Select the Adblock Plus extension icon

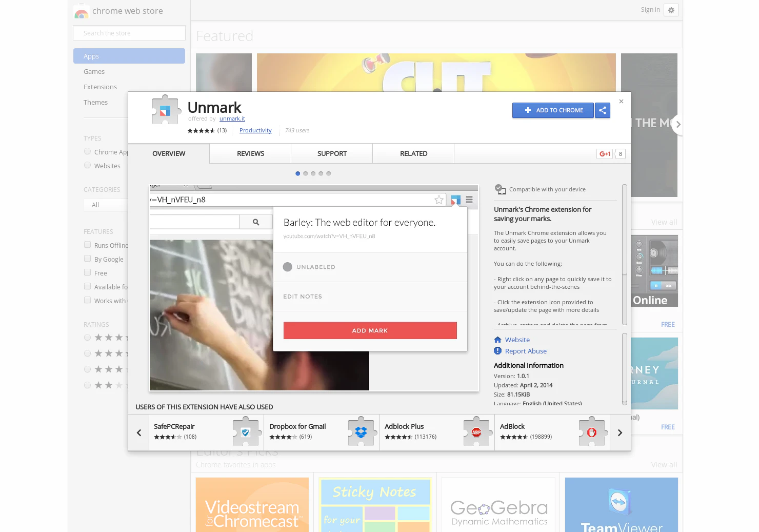click(476, 432)
